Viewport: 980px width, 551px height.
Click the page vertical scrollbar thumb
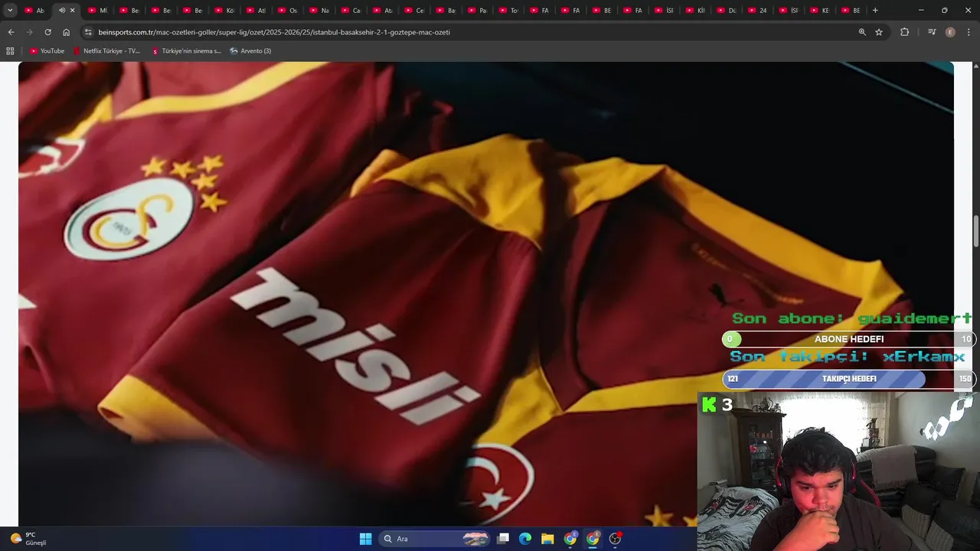(x=975, y=231)
